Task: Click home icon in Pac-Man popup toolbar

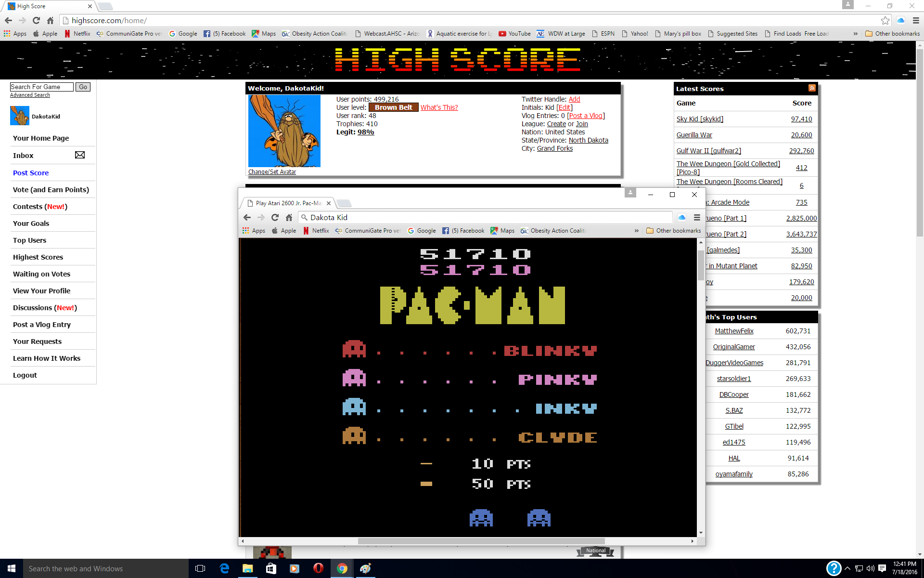Action: pos(289,218)
